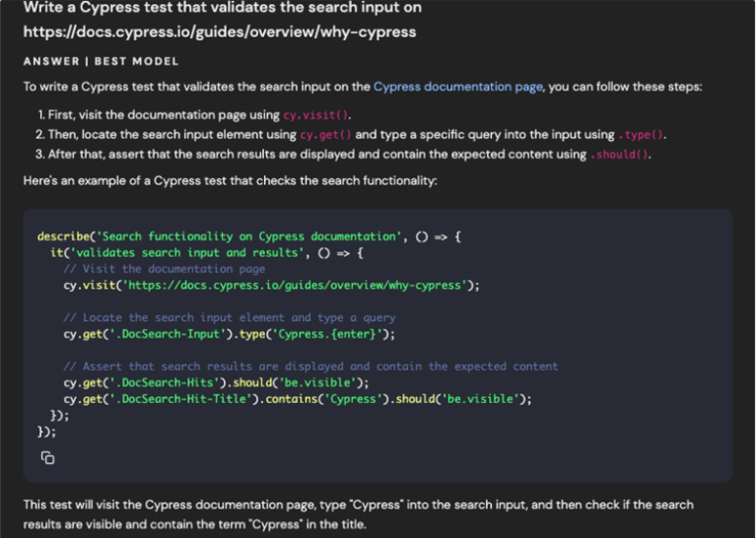The image size is (756, 538).
Task: Click the code line with '.DocSearch-Input'
Action: click(229, 334)
